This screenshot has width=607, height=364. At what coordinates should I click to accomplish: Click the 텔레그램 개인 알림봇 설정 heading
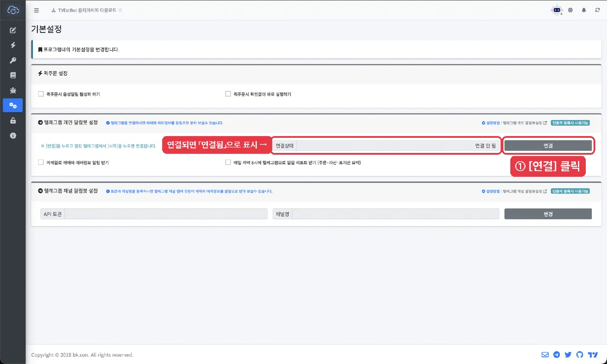tap(68, 123)
